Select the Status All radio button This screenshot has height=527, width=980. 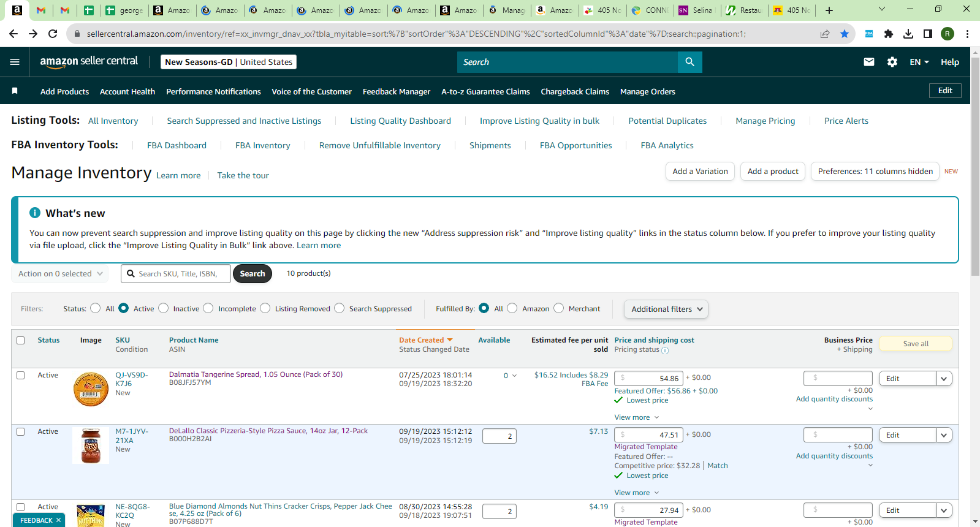pos(96,308)
